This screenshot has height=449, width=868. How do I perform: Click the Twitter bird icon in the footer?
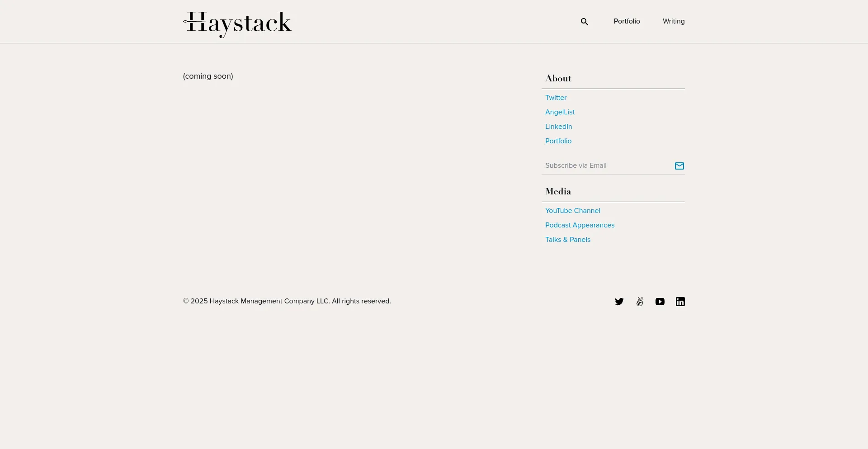(619, 302)
